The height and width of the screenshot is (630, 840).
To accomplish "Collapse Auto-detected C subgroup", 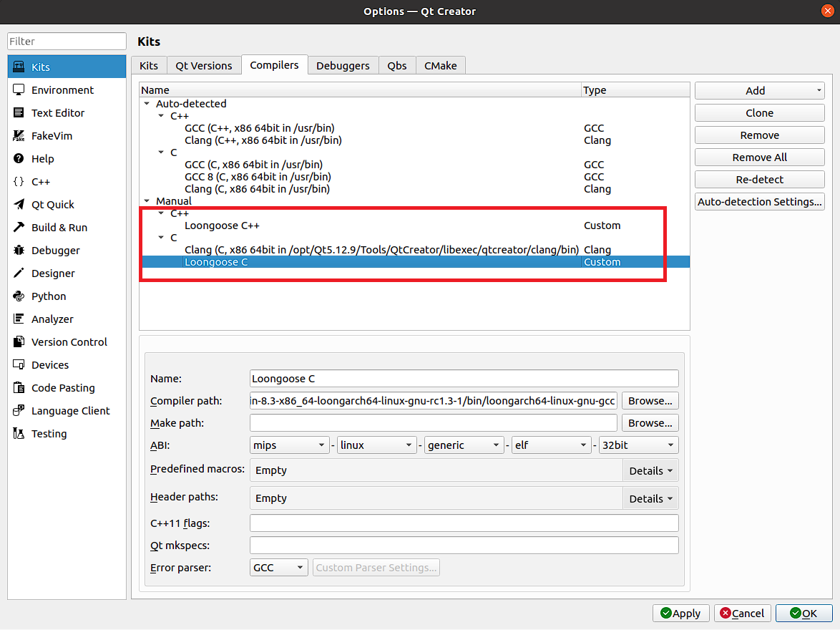I will (x=161, y=152).
